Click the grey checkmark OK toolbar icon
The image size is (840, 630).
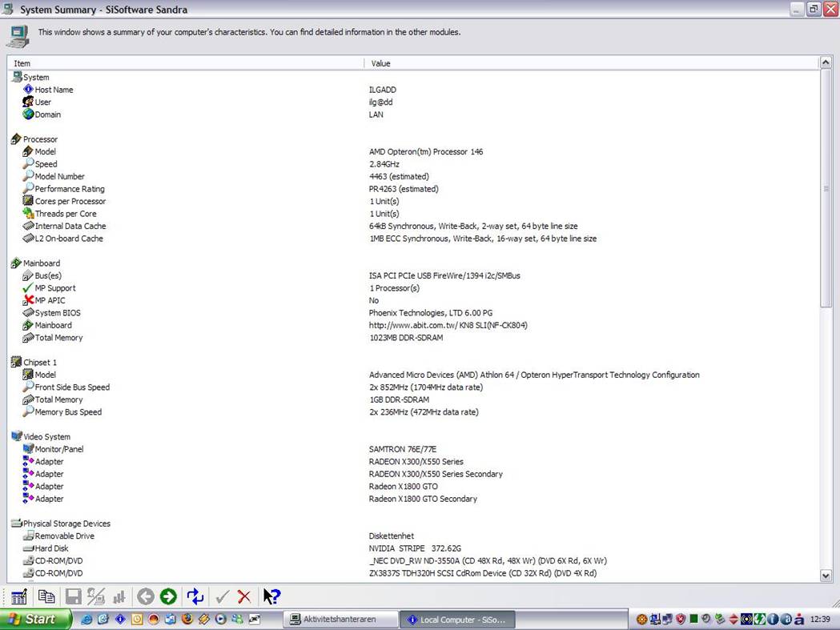click(223, 596)
